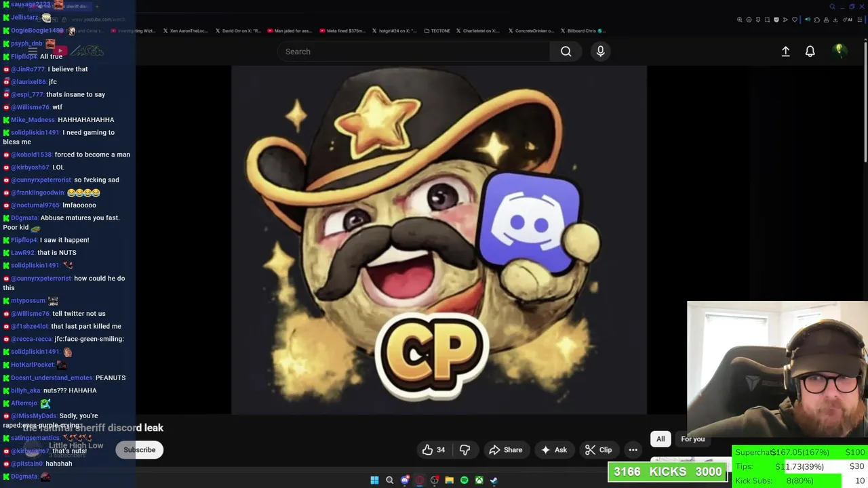Subscribe to the channel
Viewport: 868px width, 488px height.
coord(139,450)
